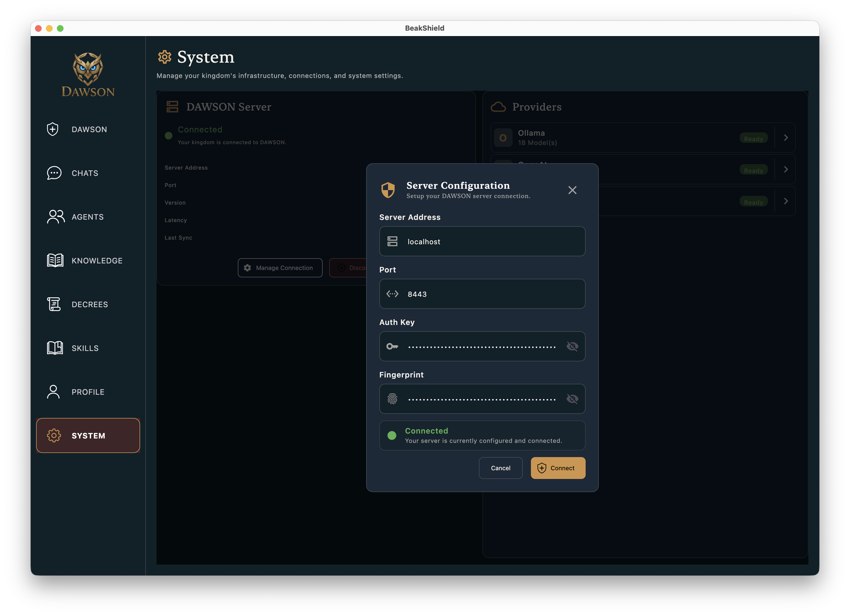
Task: Click the Providers cloud icon
Action: tap(498, 107)
